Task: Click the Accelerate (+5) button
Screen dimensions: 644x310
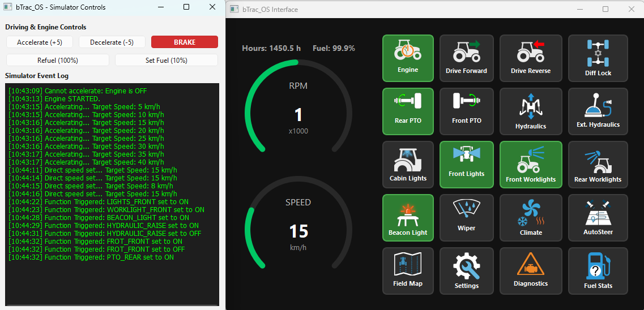Action: (x=40, y=42)
